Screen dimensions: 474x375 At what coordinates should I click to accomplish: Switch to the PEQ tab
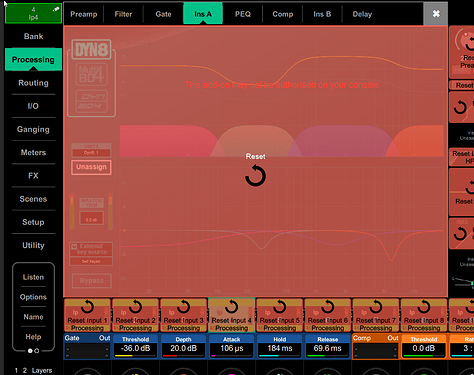pyautogui.click(x=243, y=14)
